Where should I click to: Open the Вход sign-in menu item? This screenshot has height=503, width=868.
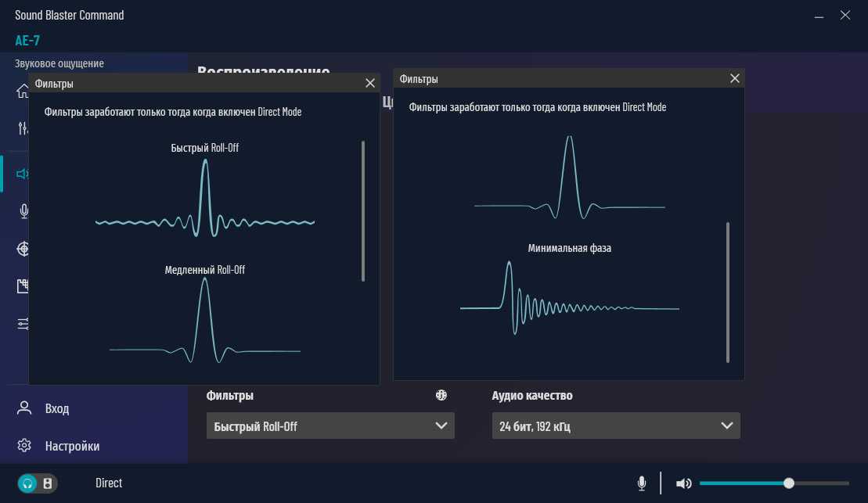pos(56,408)
